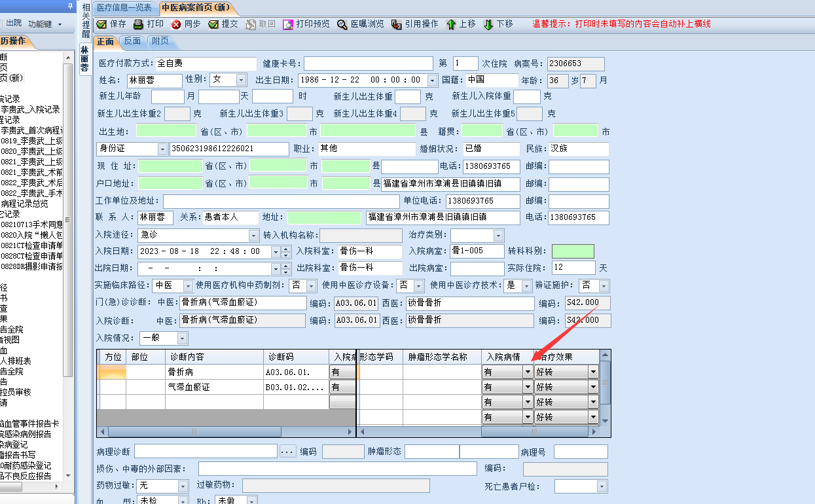Click the 健康卡号 input field
This screenshot has height=504, width=815.
pos(368,63)
